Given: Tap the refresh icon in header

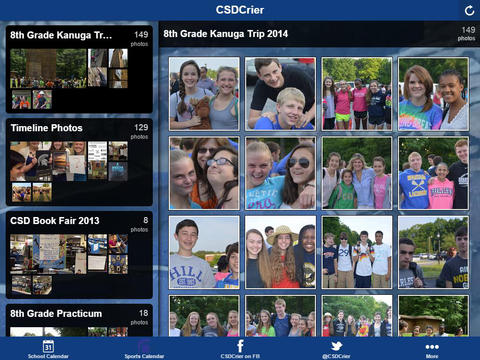Looking at the screenshot, I should [x=469, y=11].
